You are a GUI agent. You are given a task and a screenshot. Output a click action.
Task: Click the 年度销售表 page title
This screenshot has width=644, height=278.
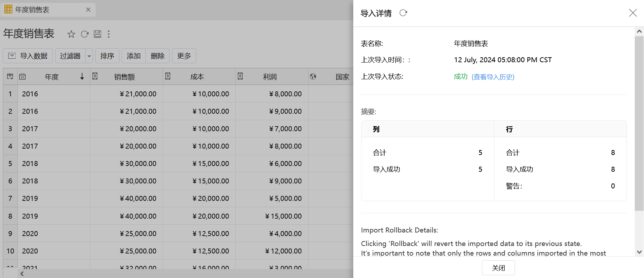(29, 33)
